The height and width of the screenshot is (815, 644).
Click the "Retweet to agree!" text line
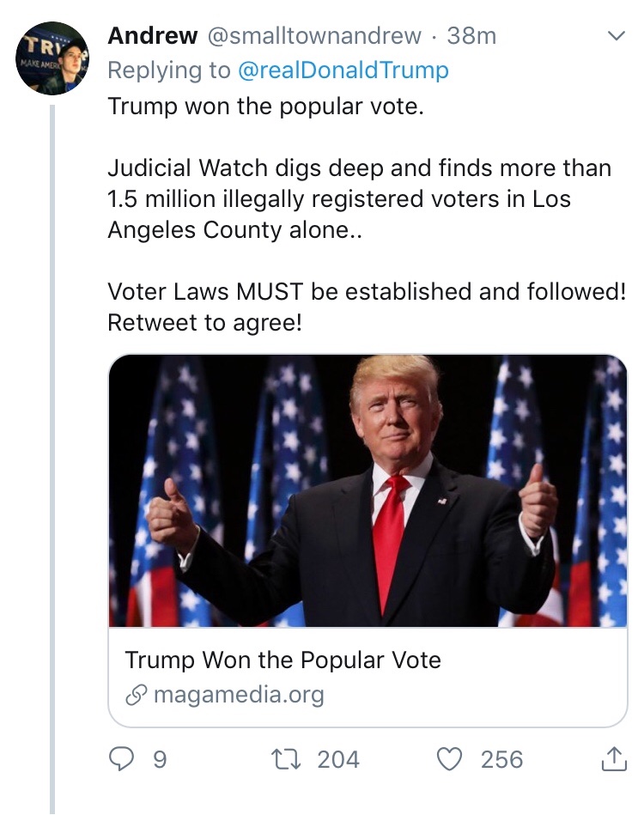tap(204, 324)
